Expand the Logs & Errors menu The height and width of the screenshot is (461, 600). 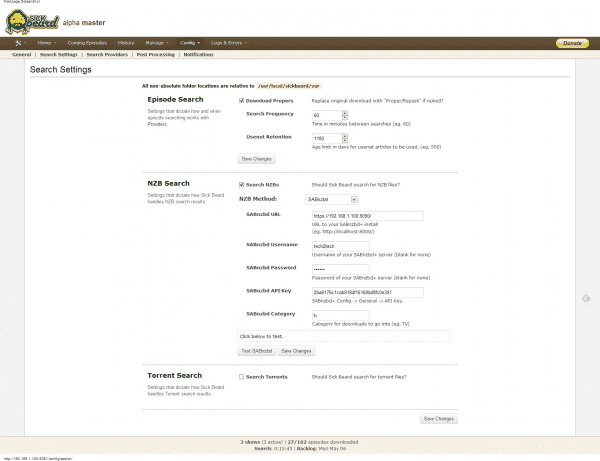[228, 43]
